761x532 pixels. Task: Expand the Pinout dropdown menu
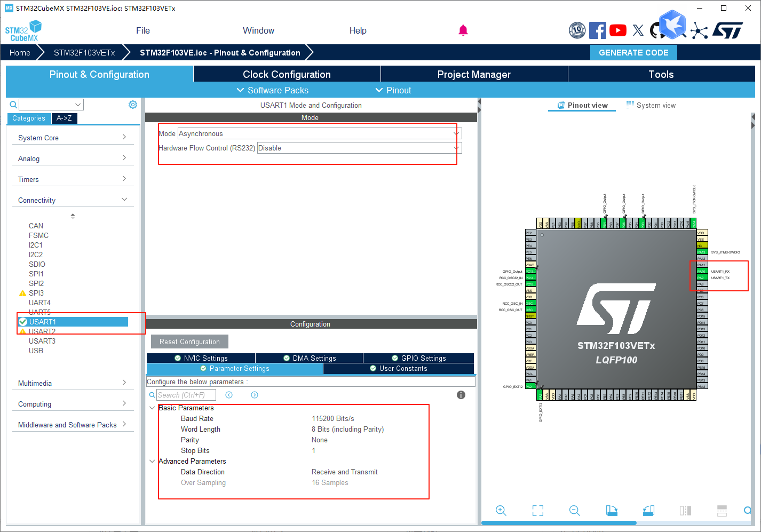393,90
